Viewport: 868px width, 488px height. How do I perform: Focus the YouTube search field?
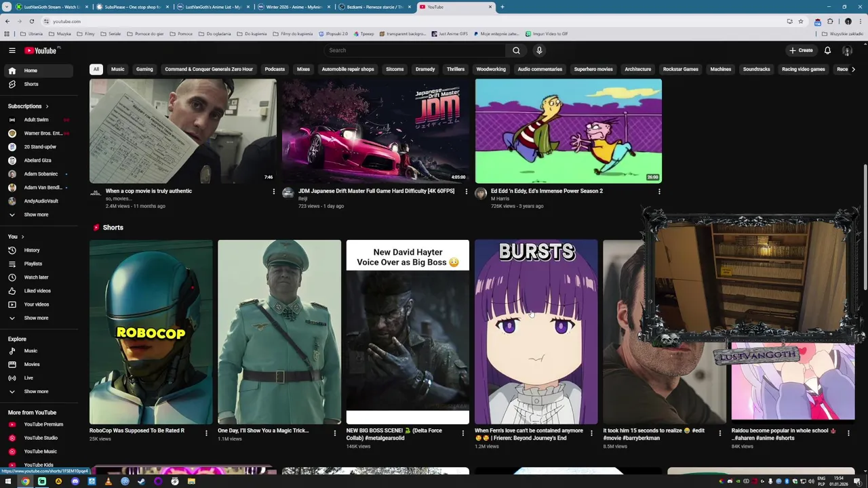tap(414, 50)
